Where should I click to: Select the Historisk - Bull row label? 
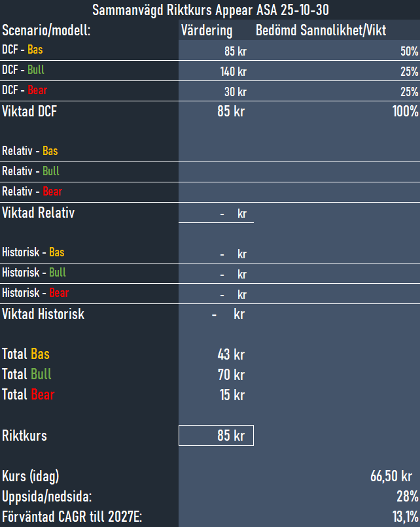(34, 273)
